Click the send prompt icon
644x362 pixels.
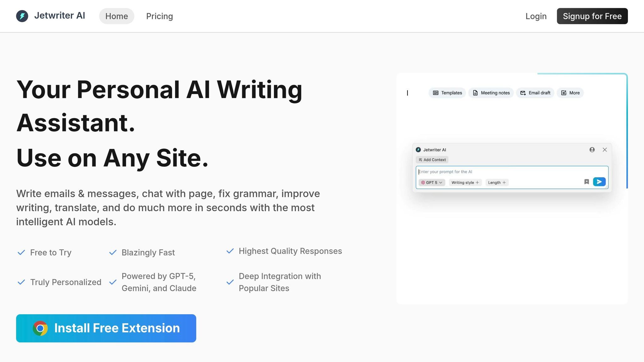coord(599,182)
